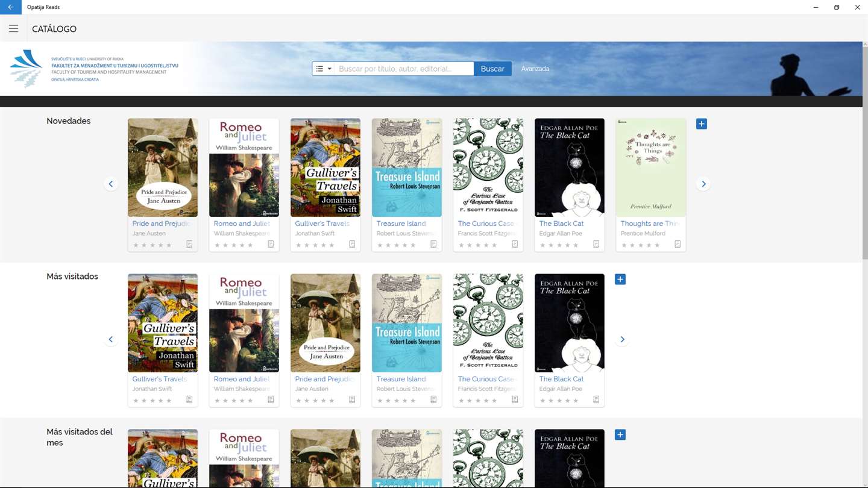Open Avanzada advanced search
The width and height of the screenshot is (868, 488).
[x=535, y=69]
